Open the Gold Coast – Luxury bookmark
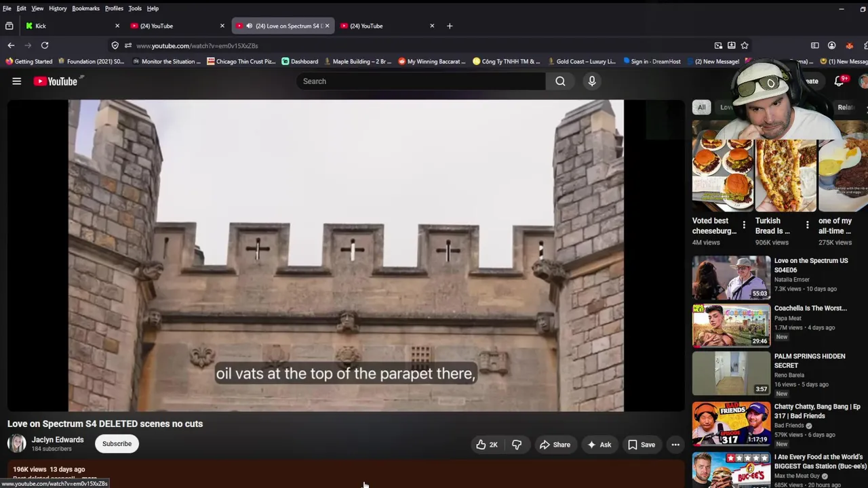The image size is (868, 488). [x=581, y=61]
